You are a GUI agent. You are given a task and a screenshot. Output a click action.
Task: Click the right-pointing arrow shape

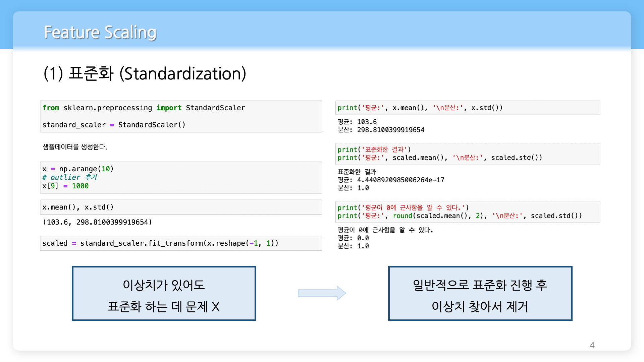click(322, 293)
